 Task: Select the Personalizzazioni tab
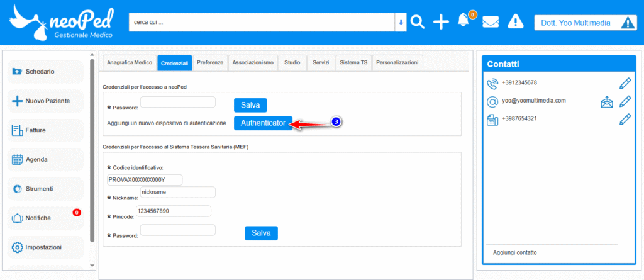click(x=397, y=63)
